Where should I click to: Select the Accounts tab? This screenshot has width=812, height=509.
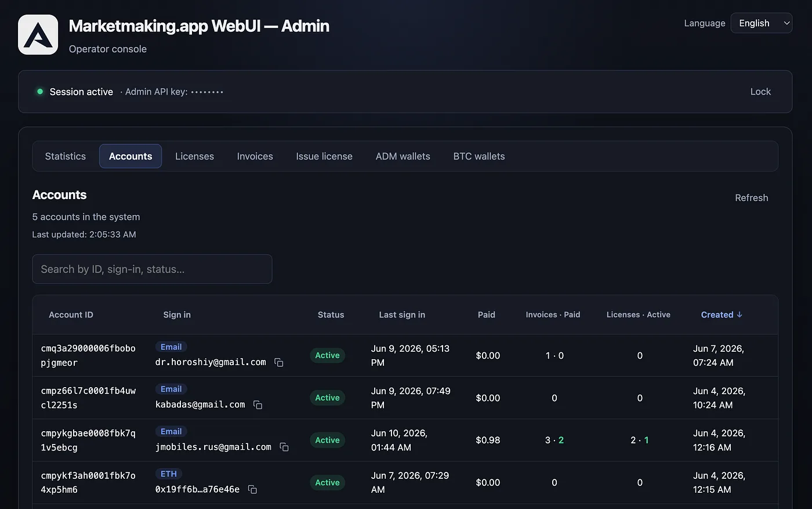pos(130,156)
